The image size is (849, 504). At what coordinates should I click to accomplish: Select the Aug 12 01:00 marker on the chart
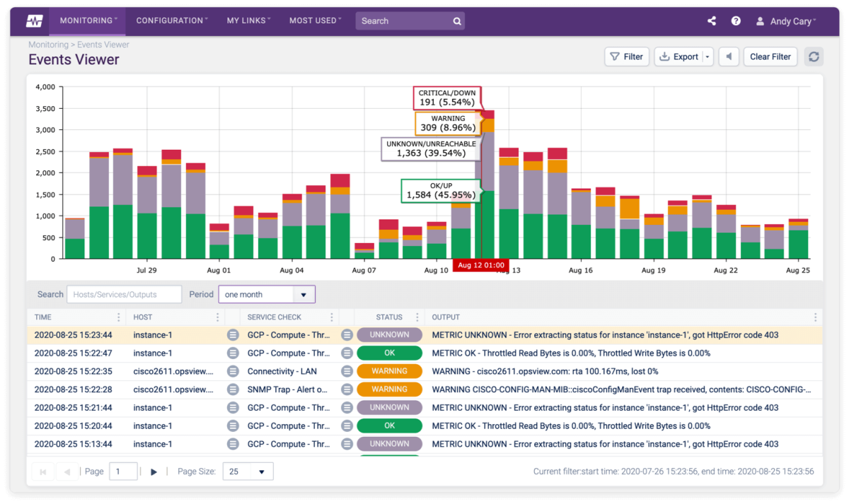[481, 264]
